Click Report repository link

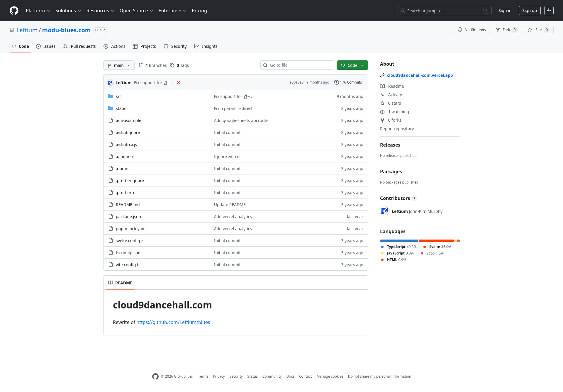pyautogui.click(x=397, y=129)
